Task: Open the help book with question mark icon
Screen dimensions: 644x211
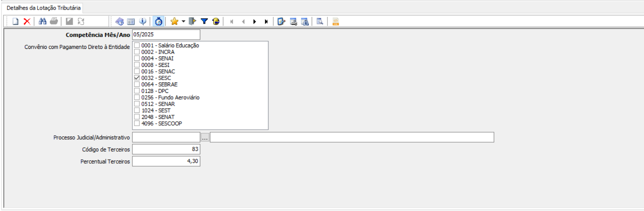Action: pos(119,22)
